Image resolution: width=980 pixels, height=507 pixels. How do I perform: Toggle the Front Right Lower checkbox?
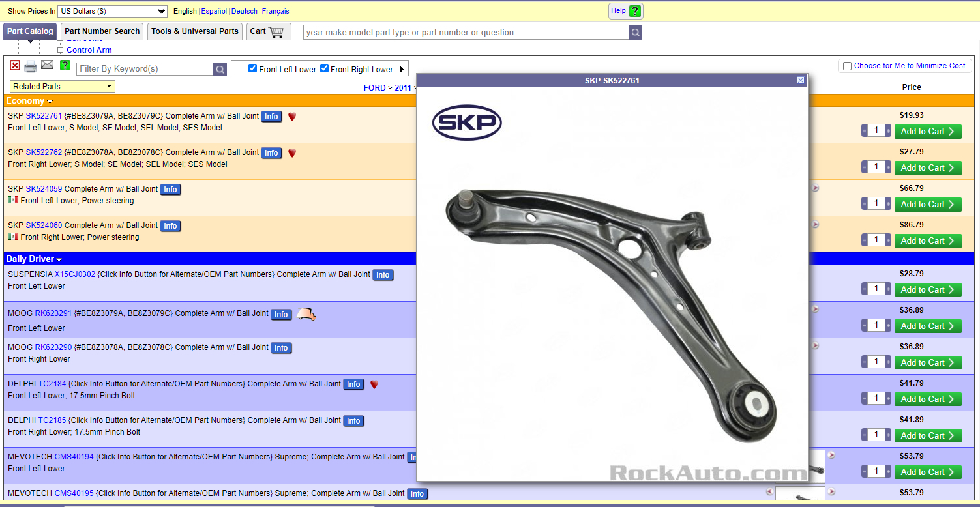[325, 68]
